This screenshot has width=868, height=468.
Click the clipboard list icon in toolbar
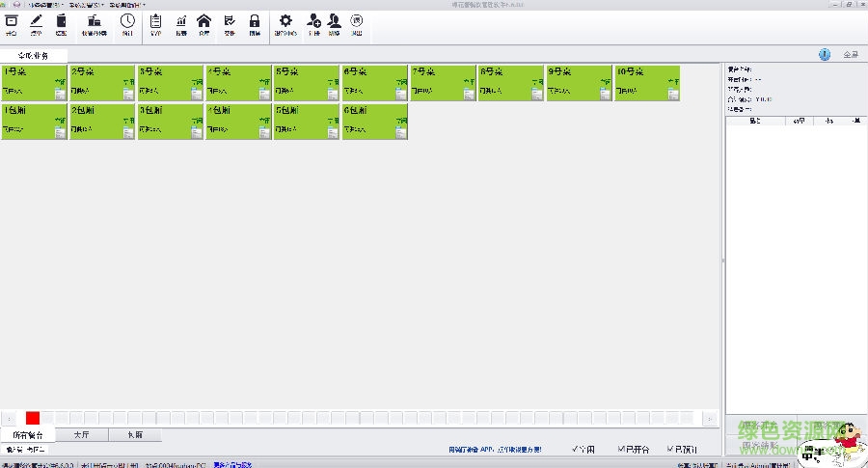[x=155, y=22]
